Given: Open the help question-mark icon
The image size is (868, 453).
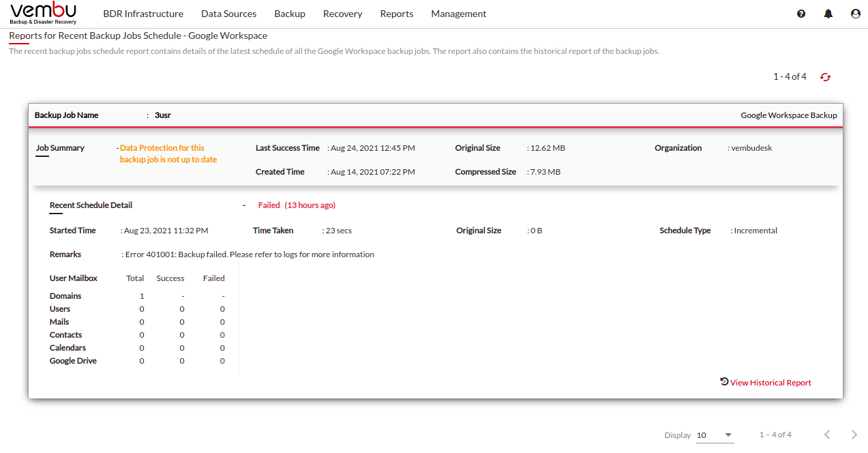Looking at the screenshot, I should point(801,14).
